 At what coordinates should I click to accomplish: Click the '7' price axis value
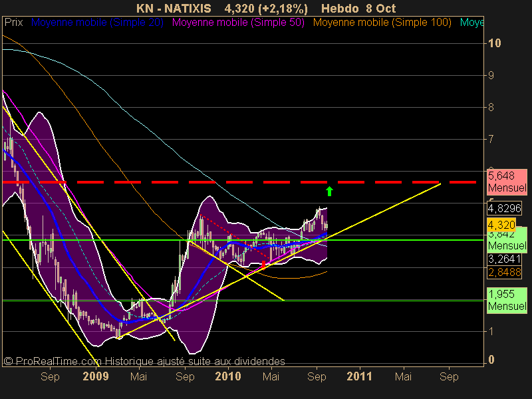(491, 139)
